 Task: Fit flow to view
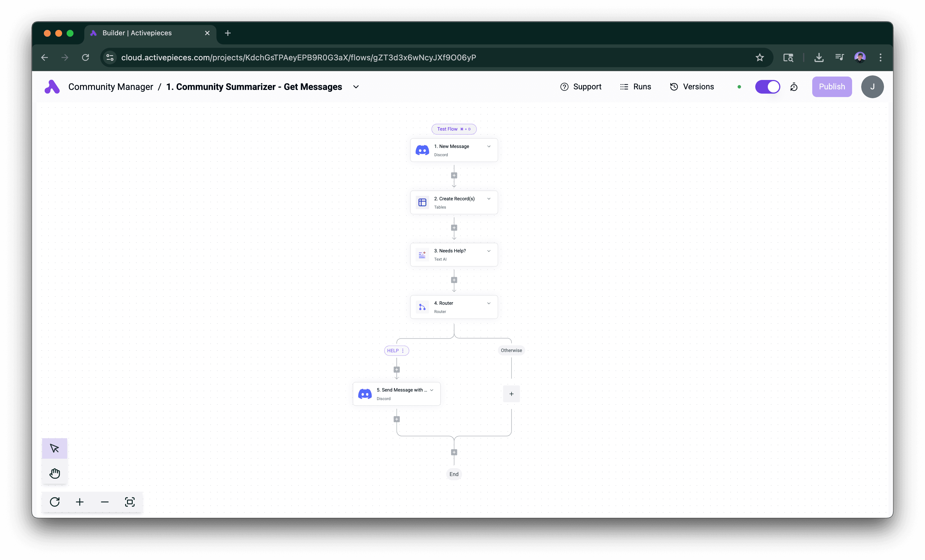click(x=130, y=502)
